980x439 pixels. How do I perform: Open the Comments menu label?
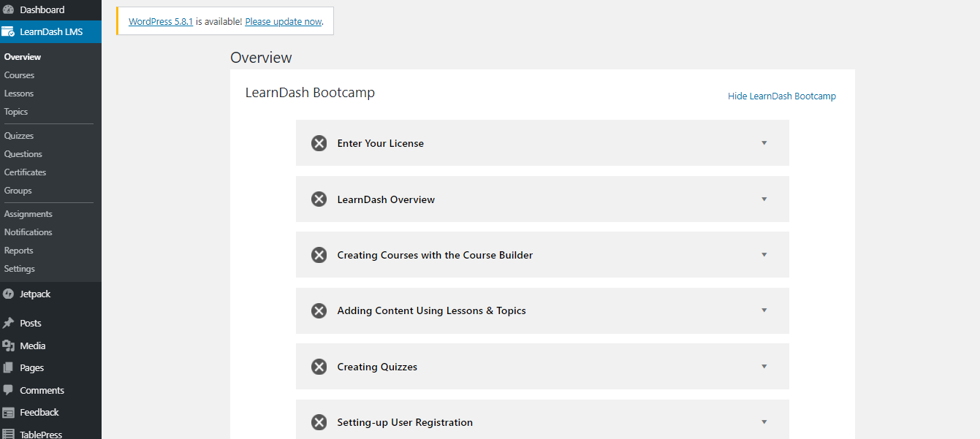pos(42,391)
